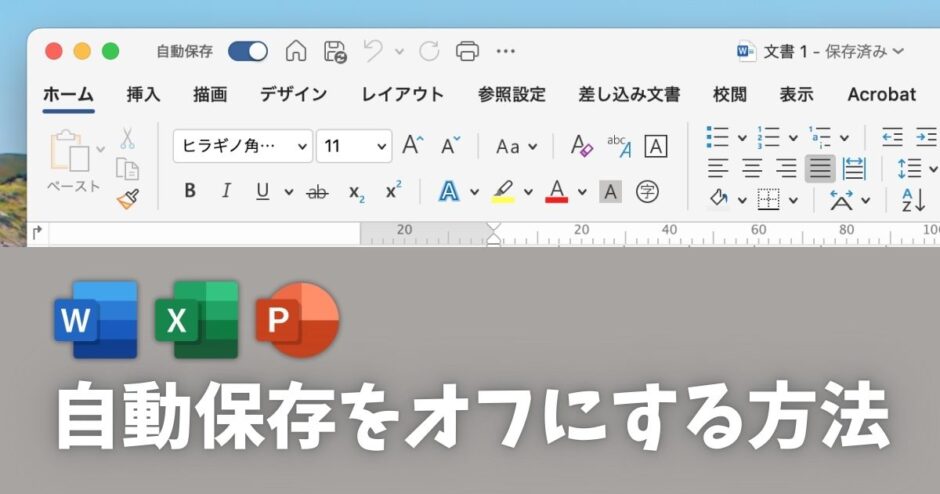The height and width of the screenshot is (494, 940).
Task: Open the undo history dropdown arrow
Action: 399,52
